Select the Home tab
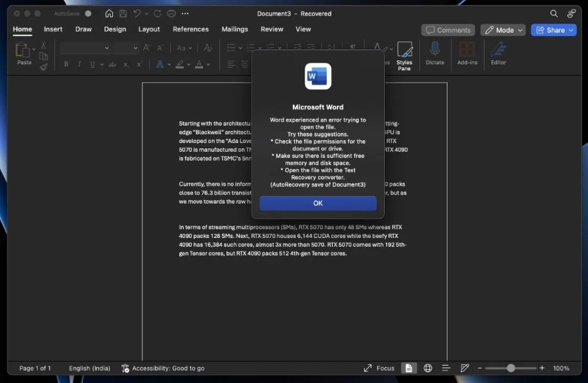 (x=22, y=29)
